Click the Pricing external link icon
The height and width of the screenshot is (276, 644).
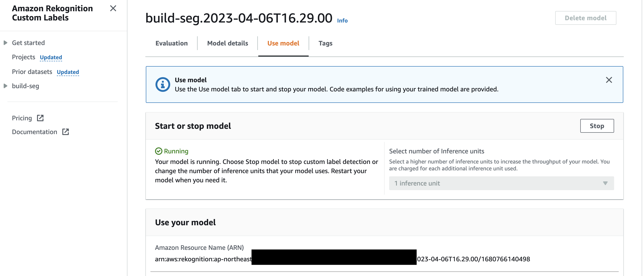40,118
